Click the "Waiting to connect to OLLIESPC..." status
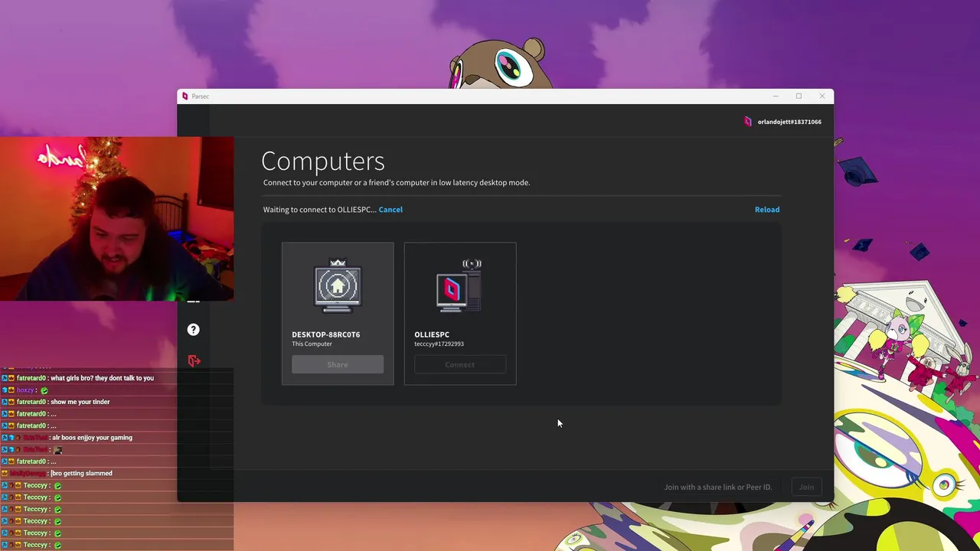 319,210
